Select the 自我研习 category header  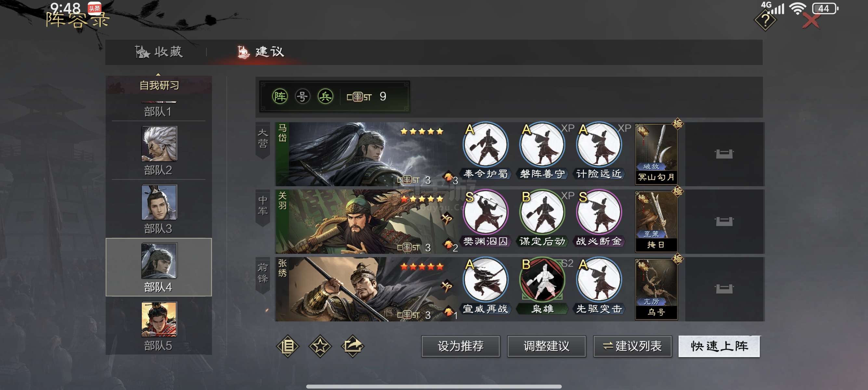pyautogui.click(x=159, y=85)
